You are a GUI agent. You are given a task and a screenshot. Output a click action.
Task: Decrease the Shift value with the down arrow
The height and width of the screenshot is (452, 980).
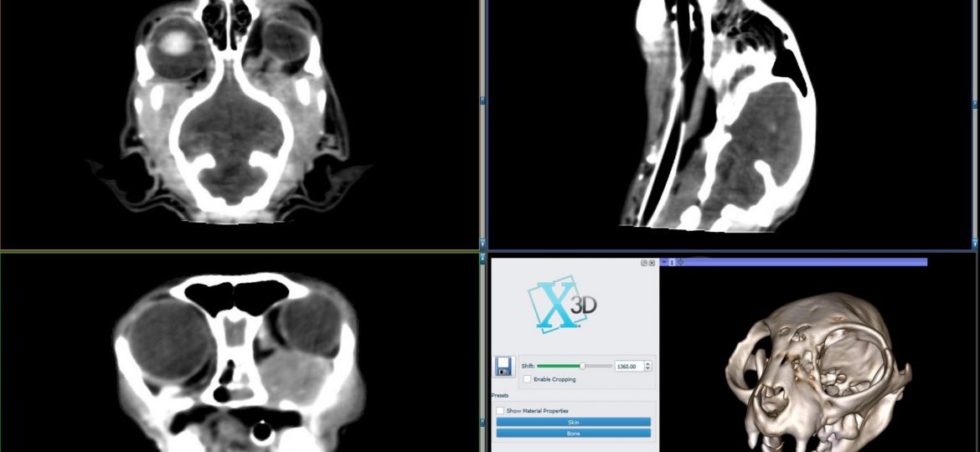648,369
